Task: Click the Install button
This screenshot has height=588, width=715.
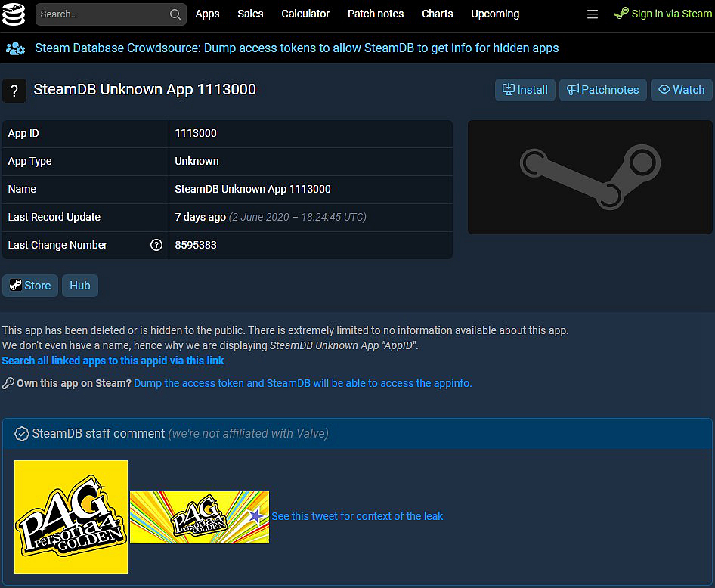Action: click(x=525, y=90)
